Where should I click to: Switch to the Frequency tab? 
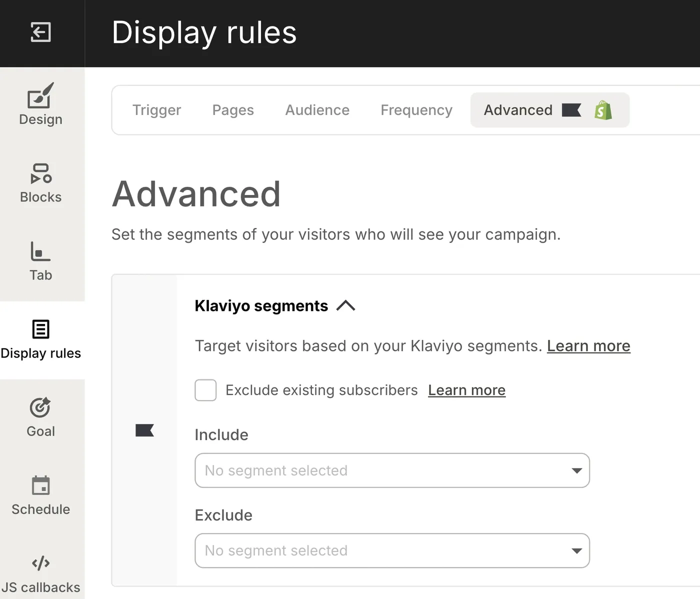point(416,110)
